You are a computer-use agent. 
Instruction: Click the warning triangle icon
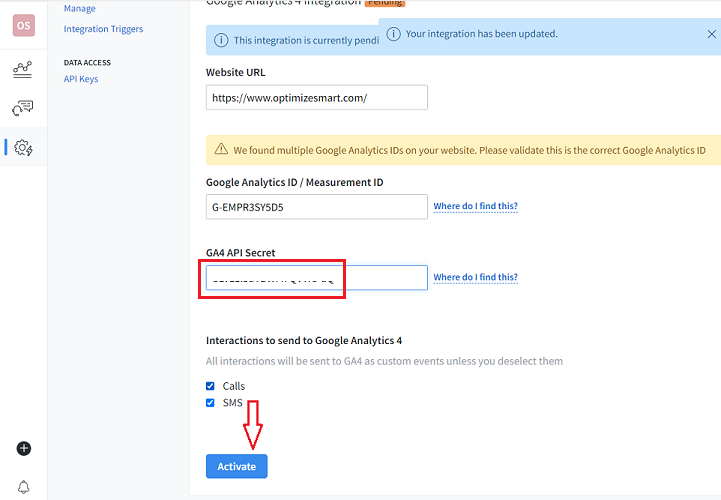(221, 149)
